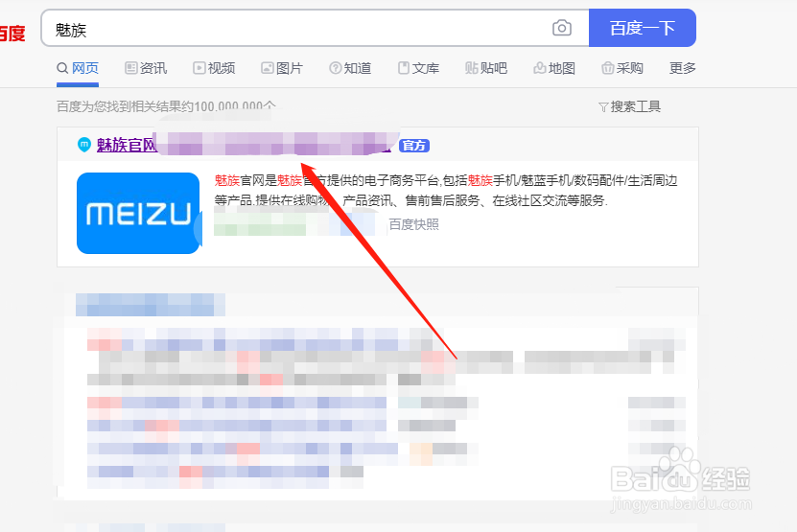
Task: Open the 文库 tab
Action: 418,68
